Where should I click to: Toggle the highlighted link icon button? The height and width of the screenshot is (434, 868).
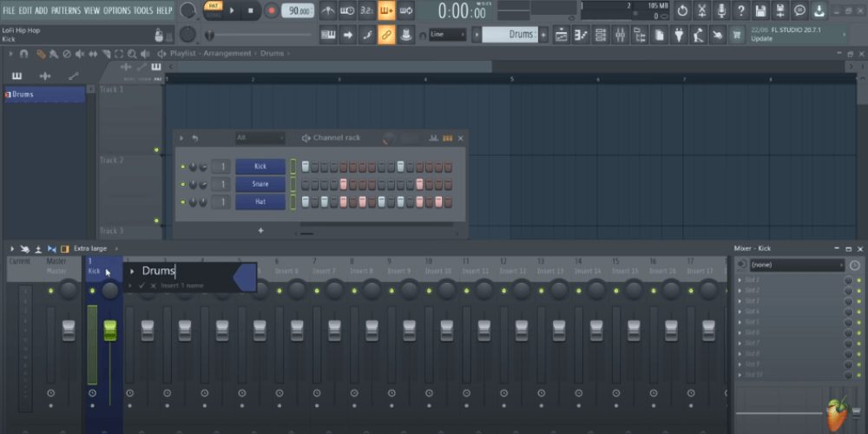(386, 35)
